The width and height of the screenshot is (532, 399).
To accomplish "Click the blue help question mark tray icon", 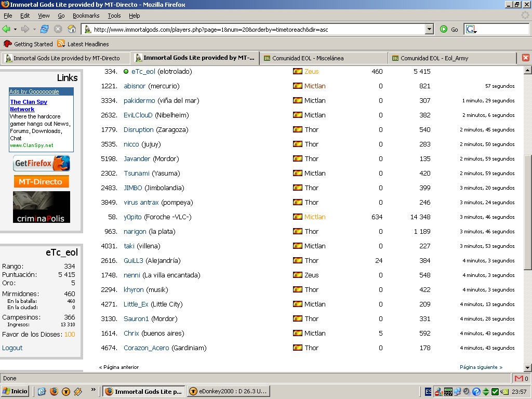I will point(476,392).
